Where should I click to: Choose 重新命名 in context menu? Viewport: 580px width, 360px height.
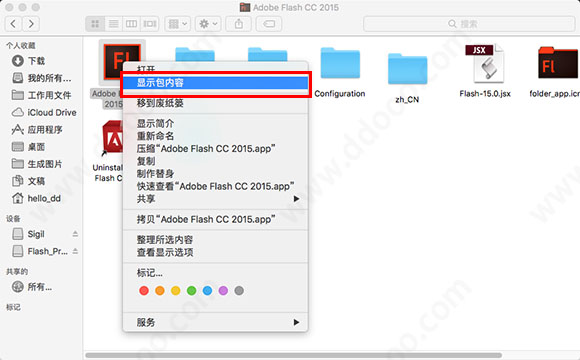(215, 136)
